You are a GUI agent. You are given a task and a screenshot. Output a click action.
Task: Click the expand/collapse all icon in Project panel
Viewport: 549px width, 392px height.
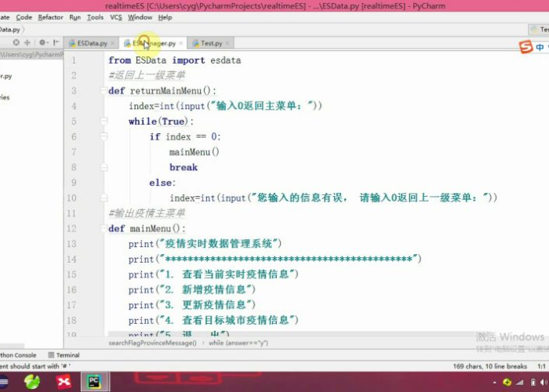27,42
